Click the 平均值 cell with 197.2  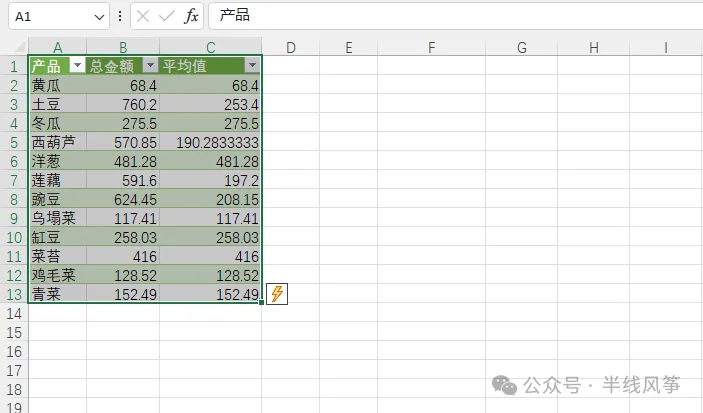coord(210,180)
